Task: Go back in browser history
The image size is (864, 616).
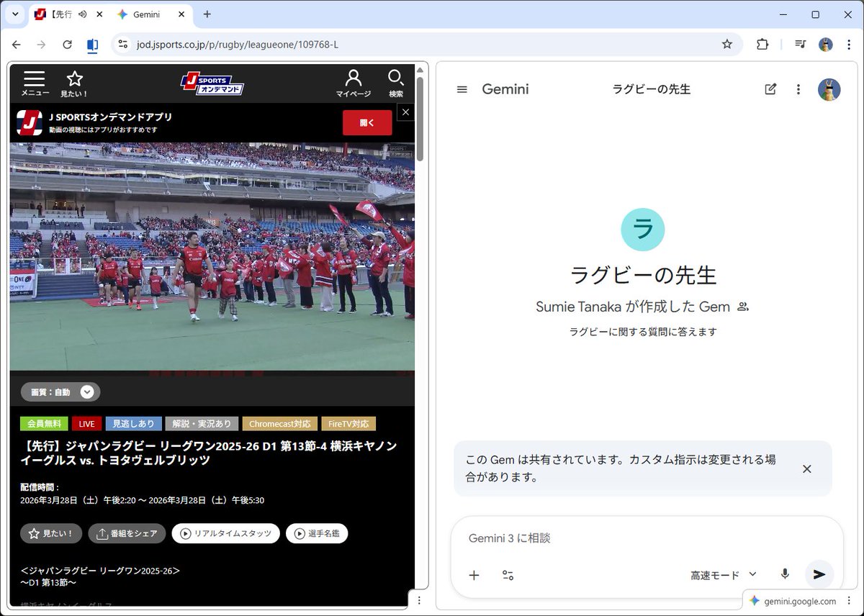Action: point(16,45)
